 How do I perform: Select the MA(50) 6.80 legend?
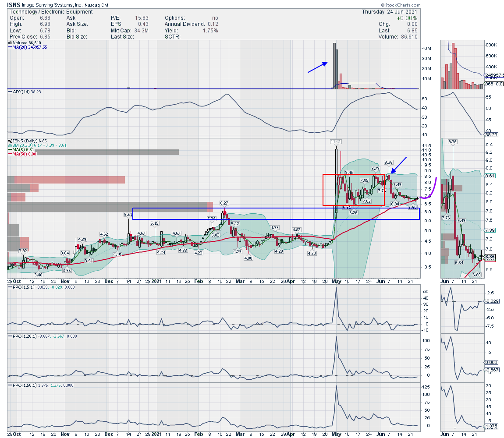[x=22, y=154]
